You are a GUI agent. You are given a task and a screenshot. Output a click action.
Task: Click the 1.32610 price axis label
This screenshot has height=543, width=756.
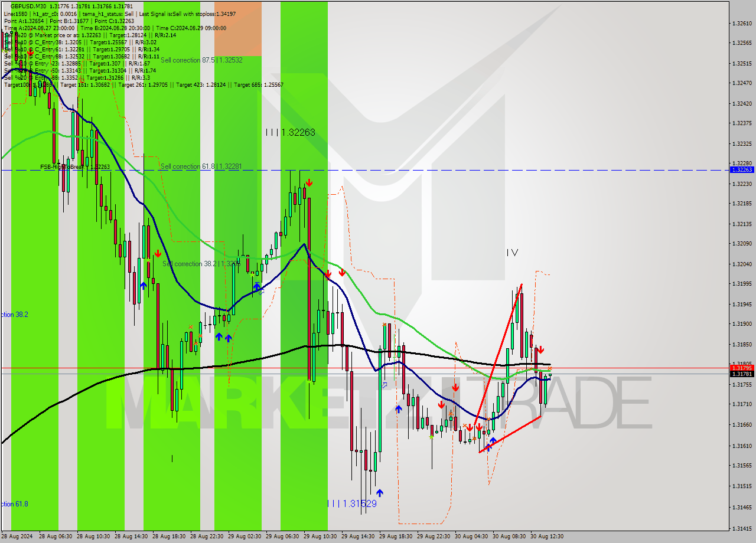741,24
